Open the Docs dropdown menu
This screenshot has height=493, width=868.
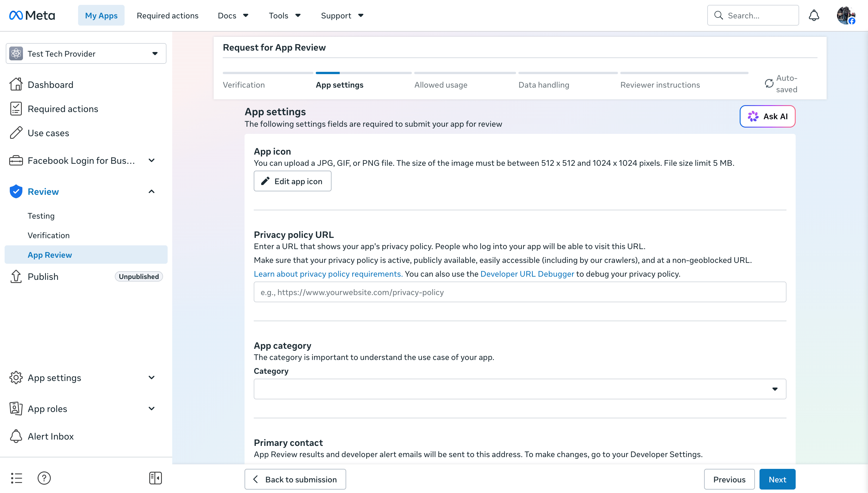point(233,15)
